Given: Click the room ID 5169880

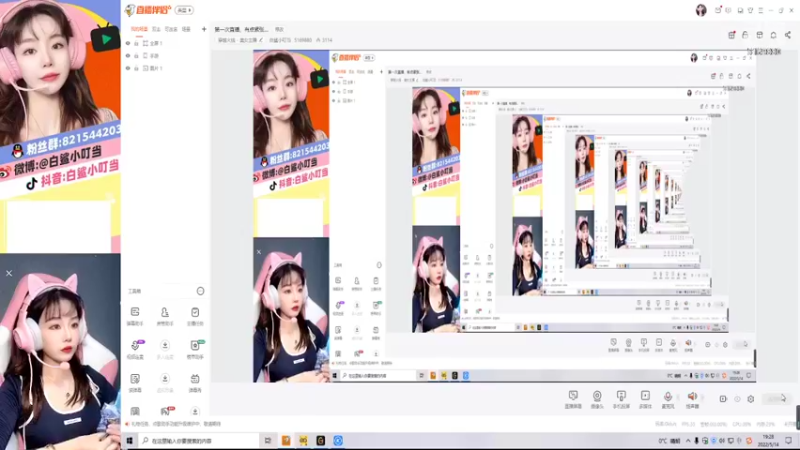Looking at the screenshot, I should click(x=303, y=40).
